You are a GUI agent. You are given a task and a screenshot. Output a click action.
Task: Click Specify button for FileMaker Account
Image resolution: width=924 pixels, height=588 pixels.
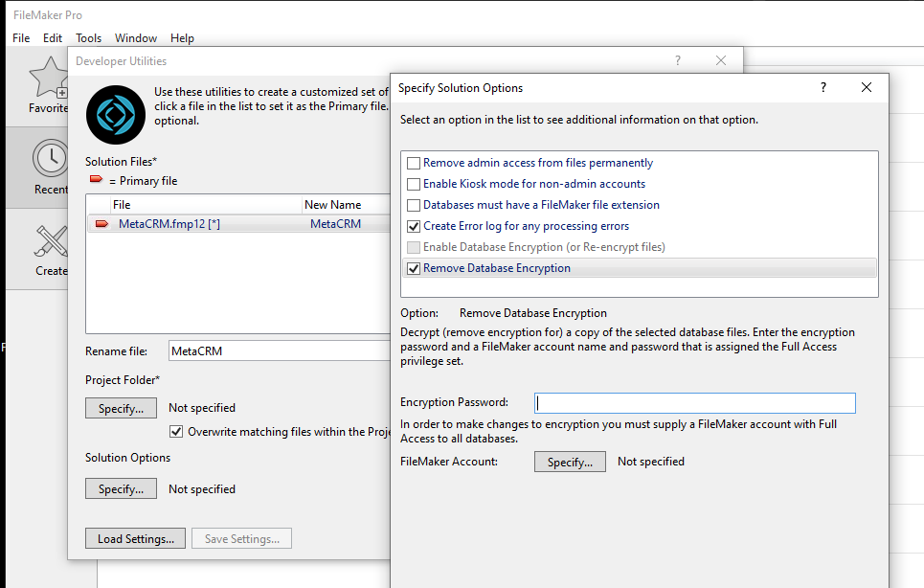[x=570, y=462]
